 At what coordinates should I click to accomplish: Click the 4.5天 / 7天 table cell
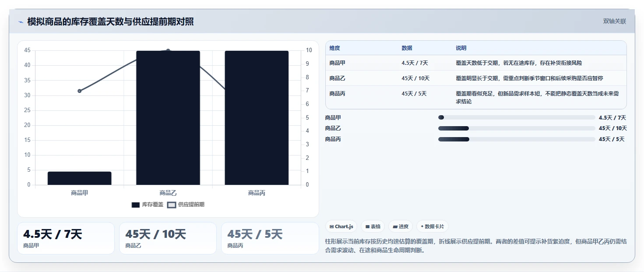415,63
